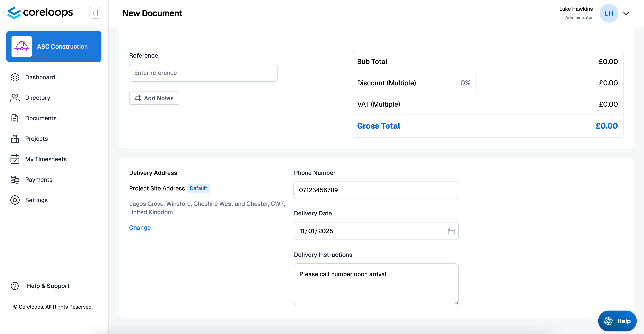Viewport: 644px width, 334px height.
Task: Click the Directory people icon
Action: (15, 98)
